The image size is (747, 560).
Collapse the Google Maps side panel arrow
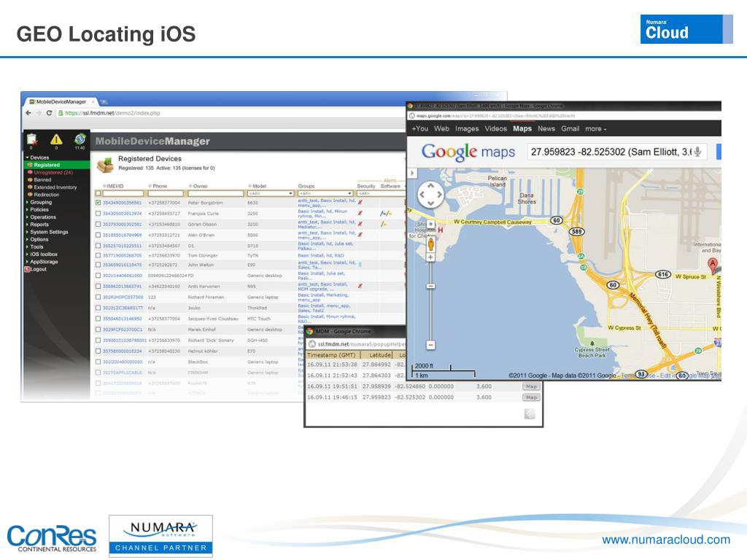coord(413,173)
